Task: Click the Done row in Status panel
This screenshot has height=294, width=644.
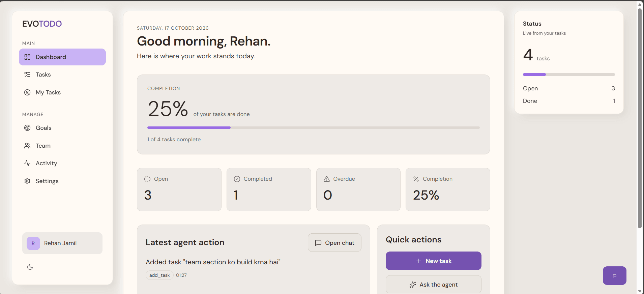Action: (x=569, y=101)
